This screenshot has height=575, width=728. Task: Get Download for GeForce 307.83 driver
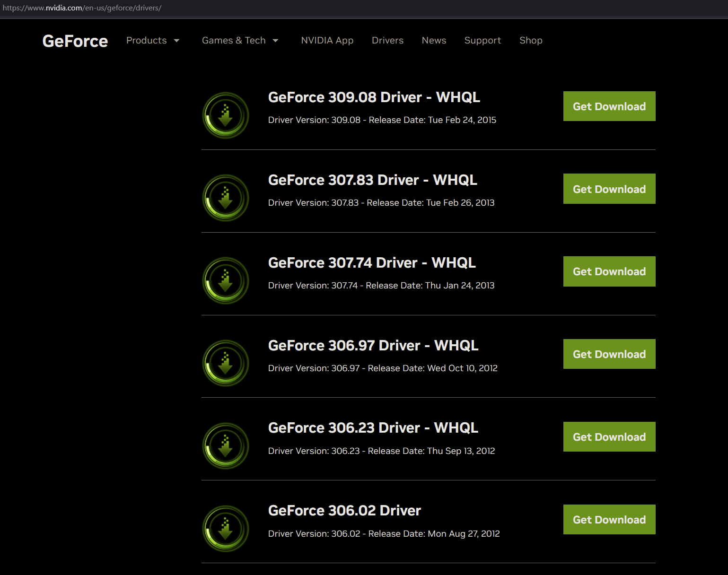[x=609, y=189]
